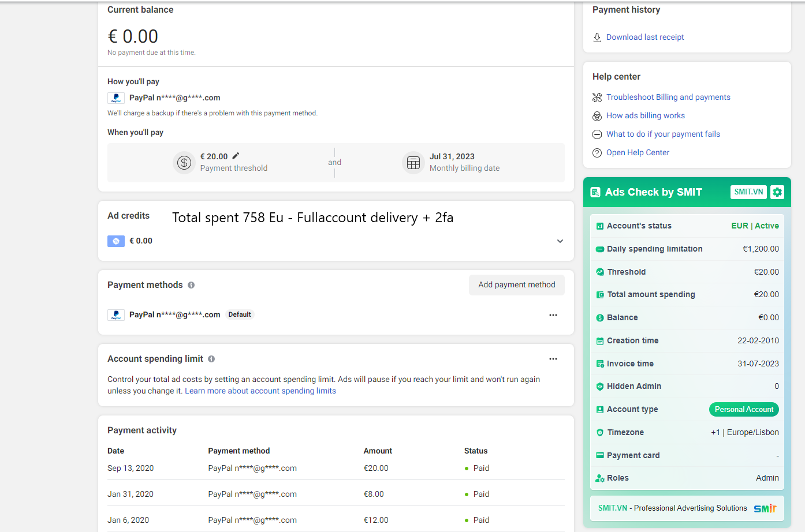Click Account's status row icon
805x532 pixels.
click(600, 226)
